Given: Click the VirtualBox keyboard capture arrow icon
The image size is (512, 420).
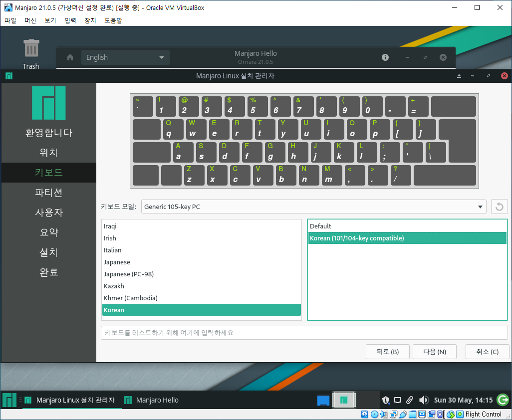Looking at the screenshot, I should pyautogui.click(x=460, y=415).
